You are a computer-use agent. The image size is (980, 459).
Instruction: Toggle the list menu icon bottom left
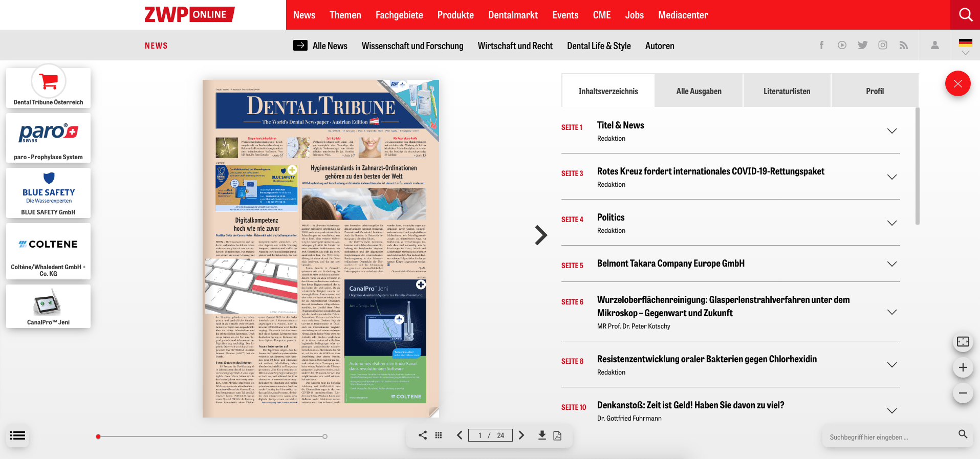pos(17,435)
